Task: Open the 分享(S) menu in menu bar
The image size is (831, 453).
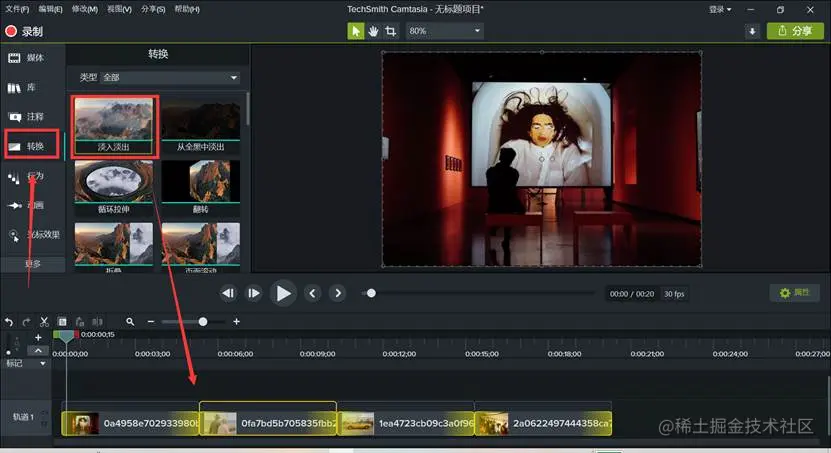Action: (154, 9)
